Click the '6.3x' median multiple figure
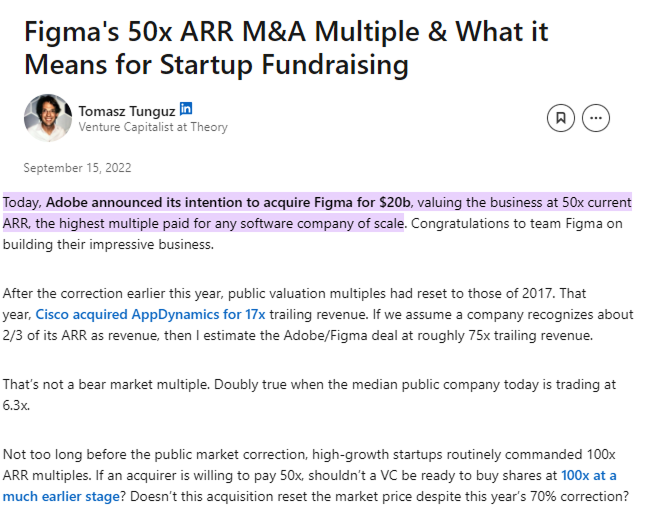This screenshot has height=509, width=653. click(18, 404)
